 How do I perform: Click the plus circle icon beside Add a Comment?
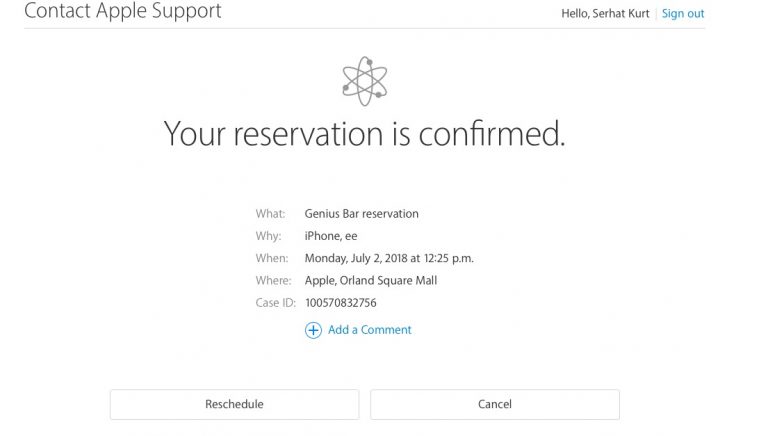(x=313, y=330)
